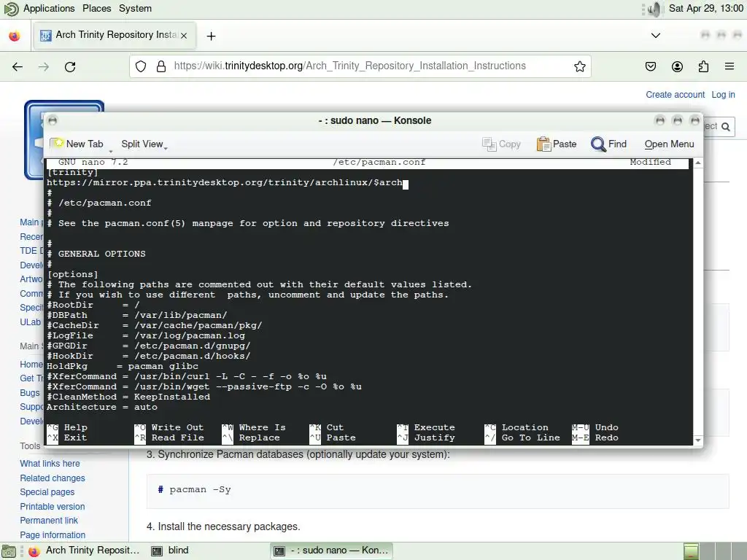Viewport: 747px width, 560px height.
Task: Open the extensions puzzle icon
Action: pos(703,66)
